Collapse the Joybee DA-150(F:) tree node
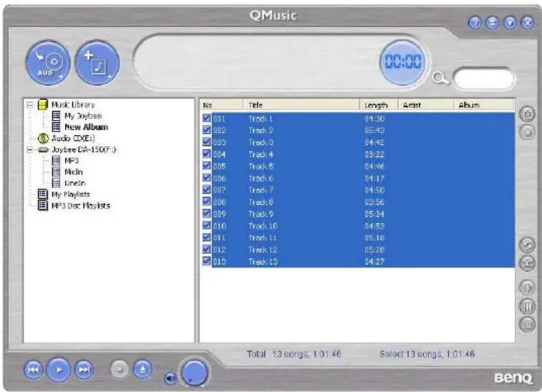542x392 pixels. pos(31,150)
